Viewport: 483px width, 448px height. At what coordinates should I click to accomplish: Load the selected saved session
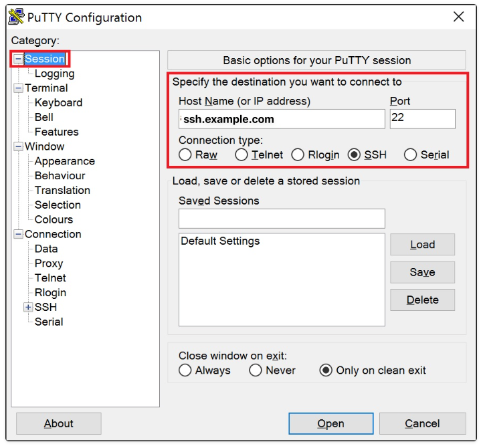click(422, 245)
